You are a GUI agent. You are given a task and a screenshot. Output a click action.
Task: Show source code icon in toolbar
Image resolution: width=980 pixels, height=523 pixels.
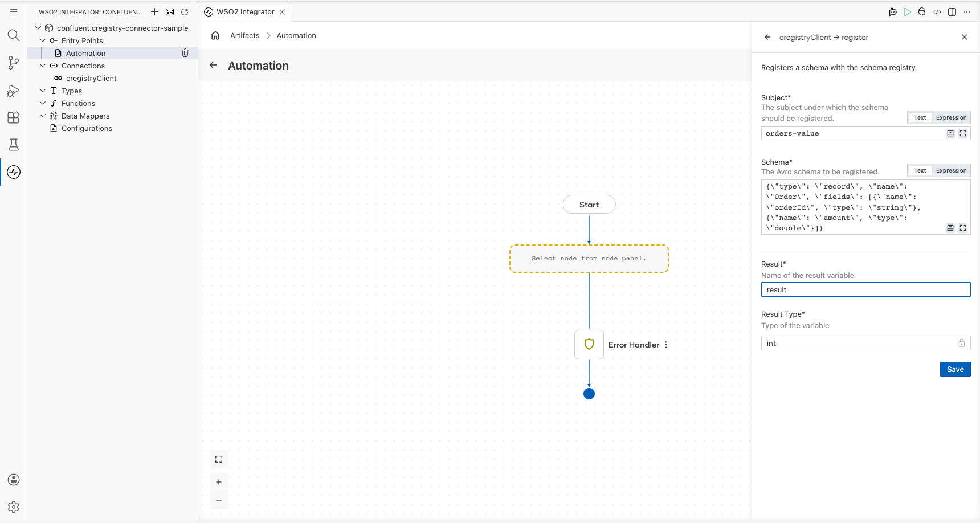(x=937, y=11)
